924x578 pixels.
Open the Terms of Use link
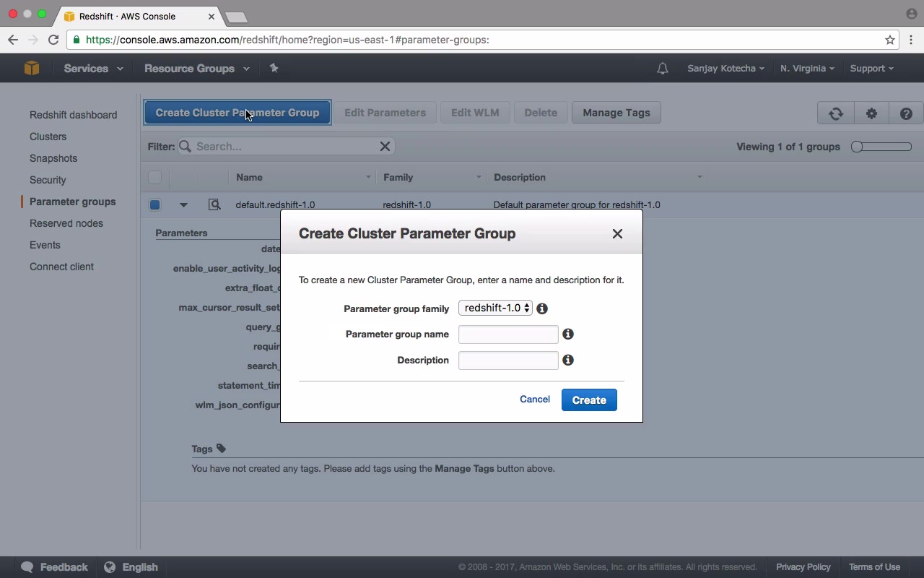click(x=874, y=567)
